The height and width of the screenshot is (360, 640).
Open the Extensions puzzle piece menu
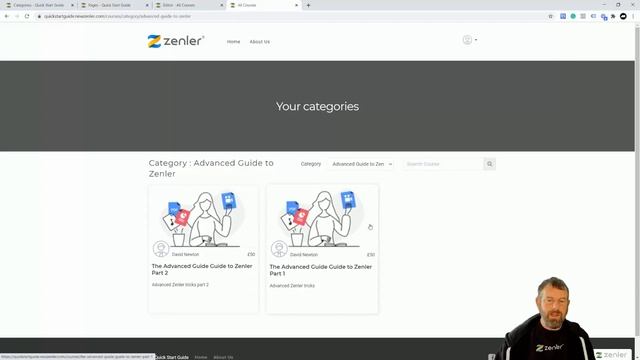pos(613,16)
